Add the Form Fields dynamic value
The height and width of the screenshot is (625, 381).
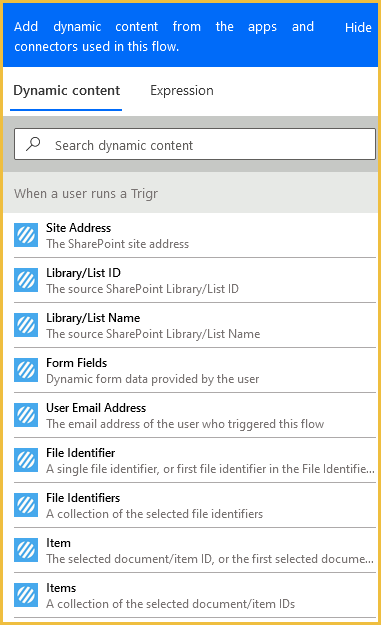pos(77,363)
